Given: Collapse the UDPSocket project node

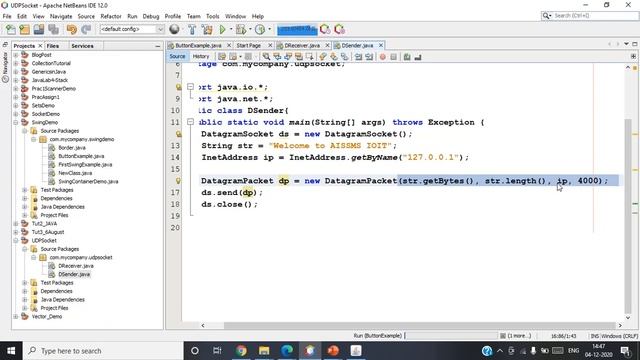Looking at the screenshot, I should point(16,240).
